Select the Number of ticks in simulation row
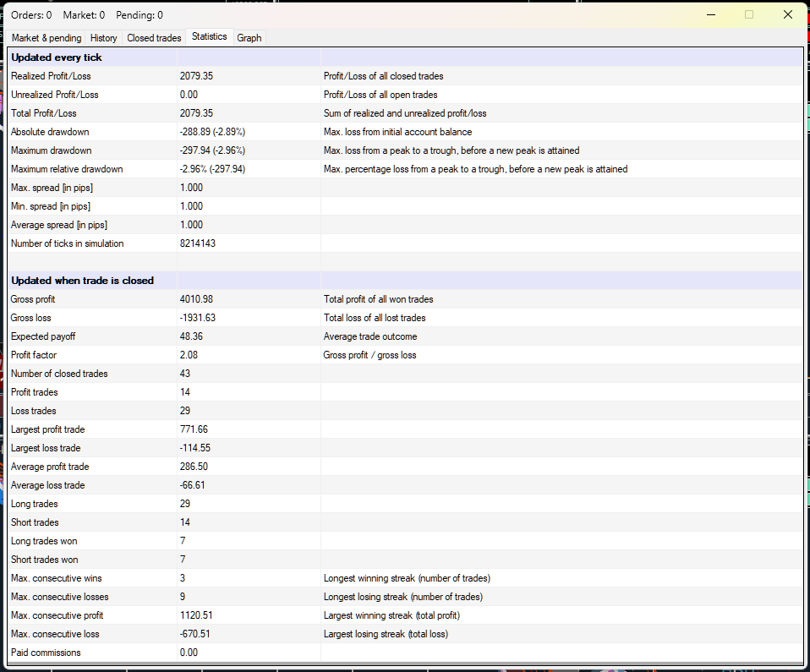 (x=67, y=243)
